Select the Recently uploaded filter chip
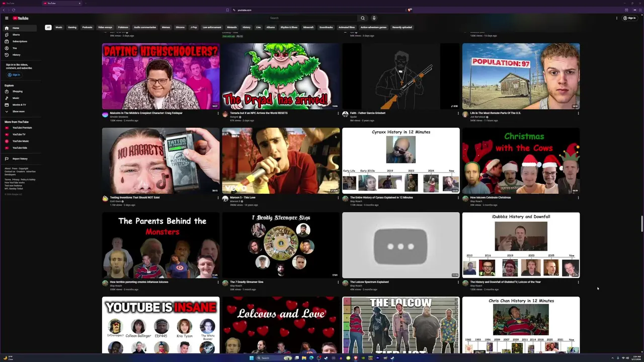 402,27
